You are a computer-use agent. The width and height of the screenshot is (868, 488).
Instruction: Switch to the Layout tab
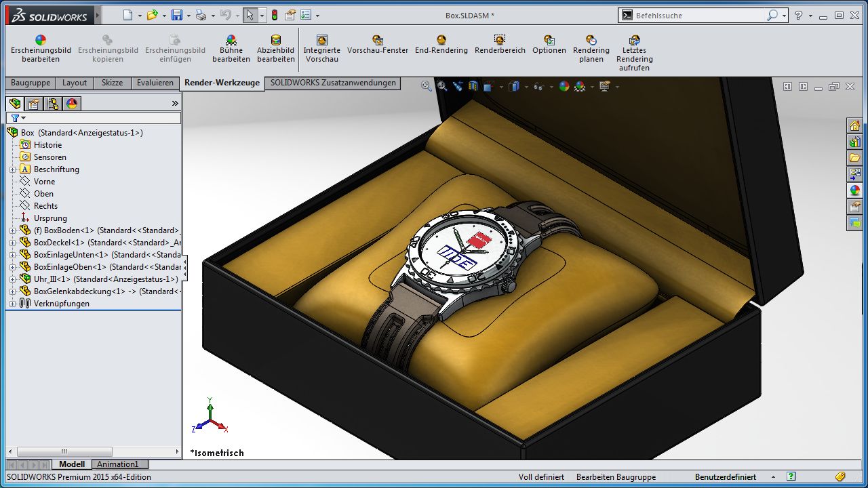(x=75, y=83)
